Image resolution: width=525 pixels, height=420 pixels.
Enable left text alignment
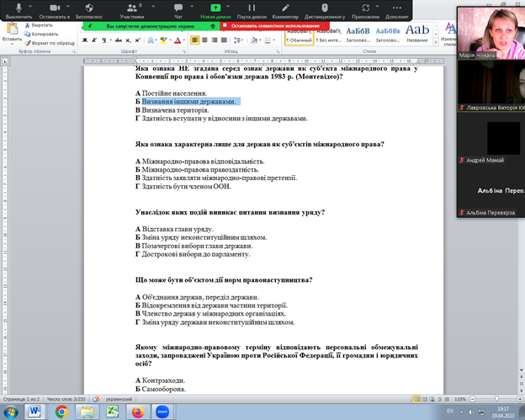point(195,40)
